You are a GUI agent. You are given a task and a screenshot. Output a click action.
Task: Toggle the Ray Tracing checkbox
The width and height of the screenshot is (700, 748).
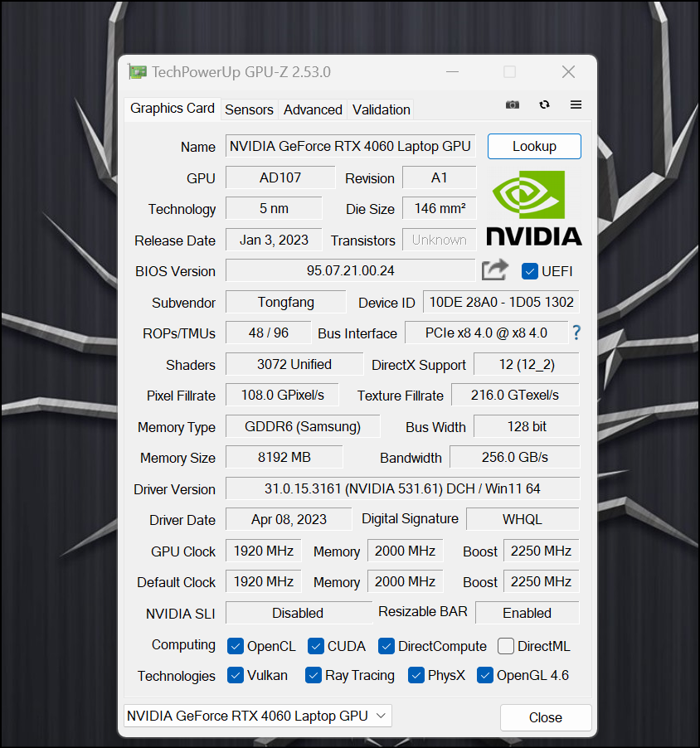pos(313,675)
